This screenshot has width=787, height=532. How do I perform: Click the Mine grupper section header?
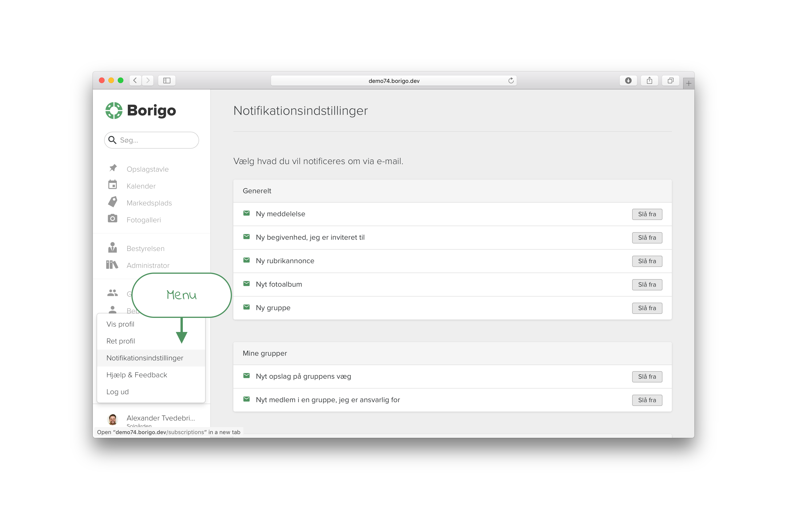pyautogui.click(x=452, y=353)
